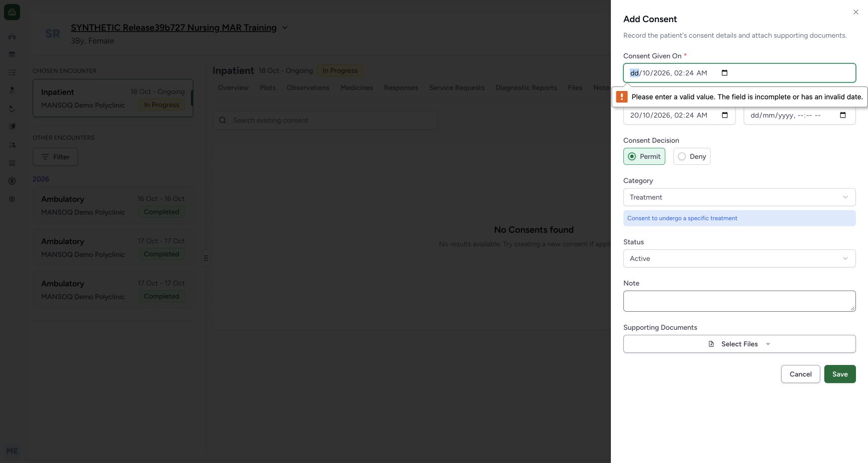Open calendar picker on the 20/10/2026 period start field
The image size is (868, 463).
coord(725,115)
